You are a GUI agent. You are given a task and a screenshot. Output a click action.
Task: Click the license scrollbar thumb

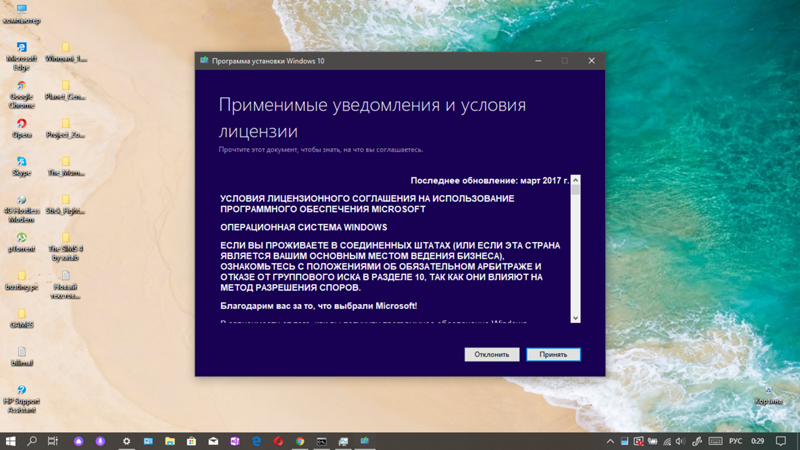[x=576, y=190]
